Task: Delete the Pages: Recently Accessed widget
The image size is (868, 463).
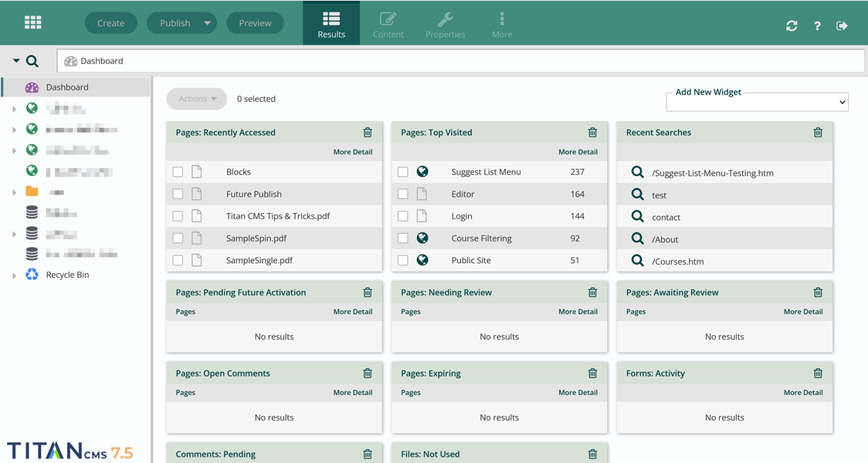Action: [x=368, y=133]
